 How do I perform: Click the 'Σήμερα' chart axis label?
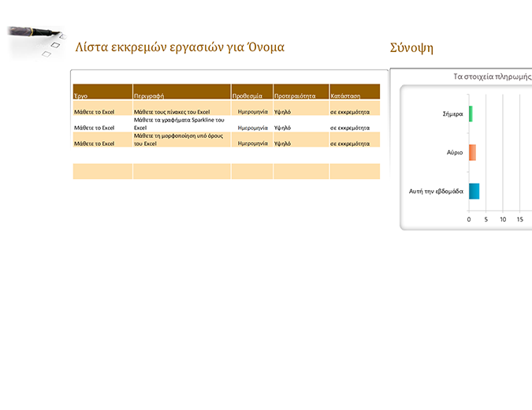coord(452,114)
